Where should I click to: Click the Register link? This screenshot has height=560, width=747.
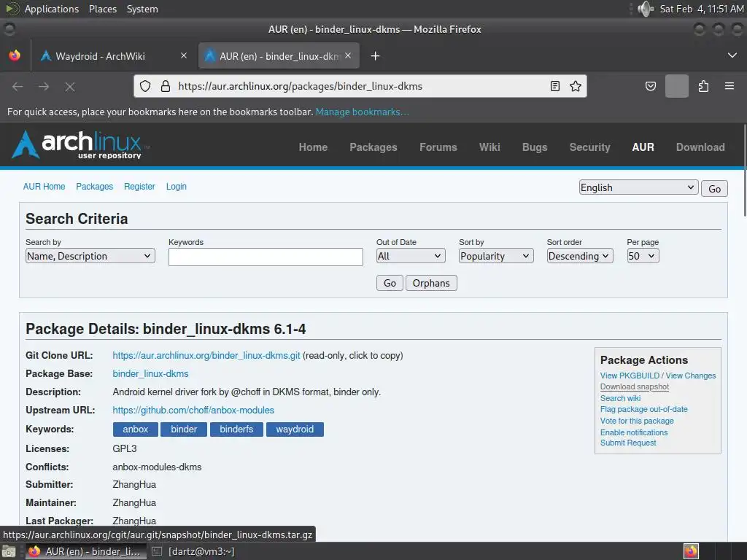[x=139, y=186]
